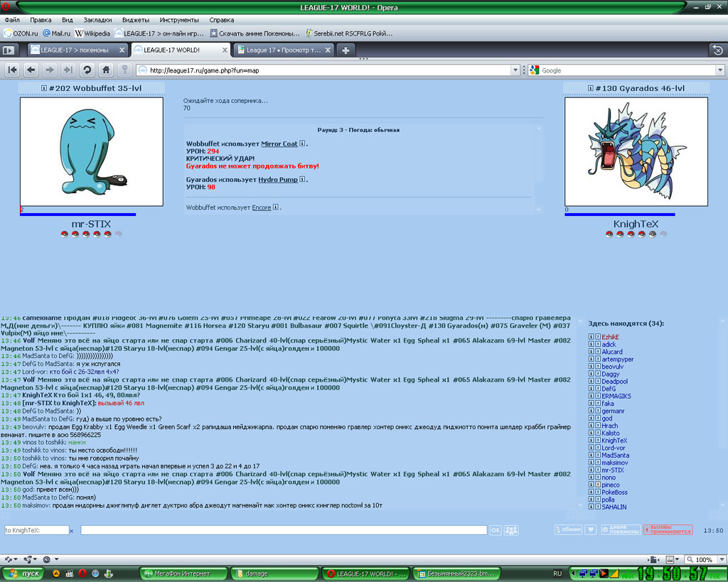Reload the current page

tap(87, 70)
